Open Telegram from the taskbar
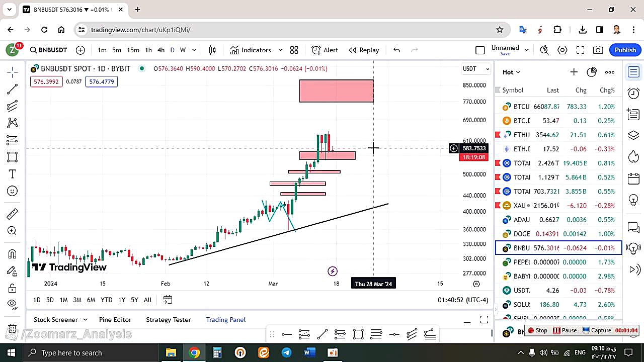This screenshot has height=362, width=644. click(286, 352)
